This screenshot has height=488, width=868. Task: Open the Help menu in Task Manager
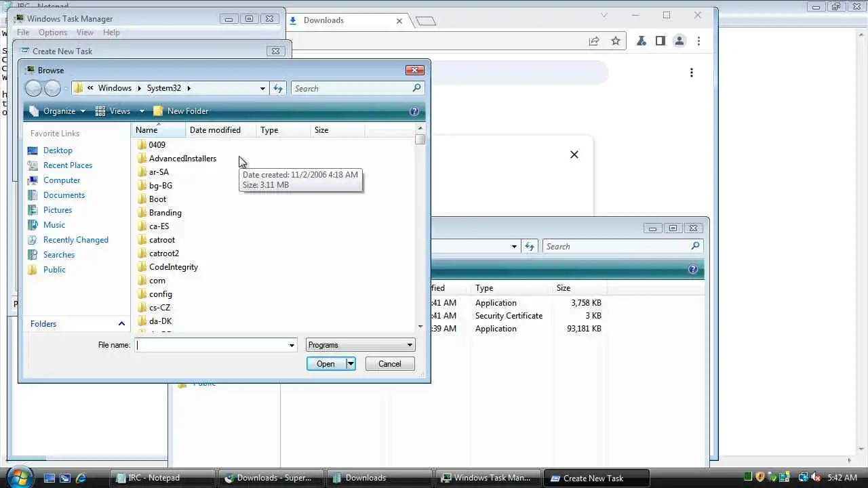pyautogui.click(x=111, y=33)
